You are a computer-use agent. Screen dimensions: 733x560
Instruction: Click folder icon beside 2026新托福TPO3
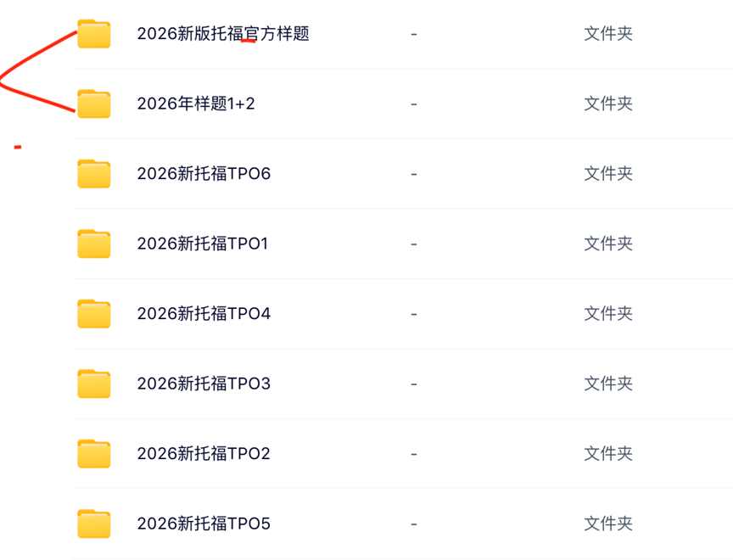(x=94, y=384)
